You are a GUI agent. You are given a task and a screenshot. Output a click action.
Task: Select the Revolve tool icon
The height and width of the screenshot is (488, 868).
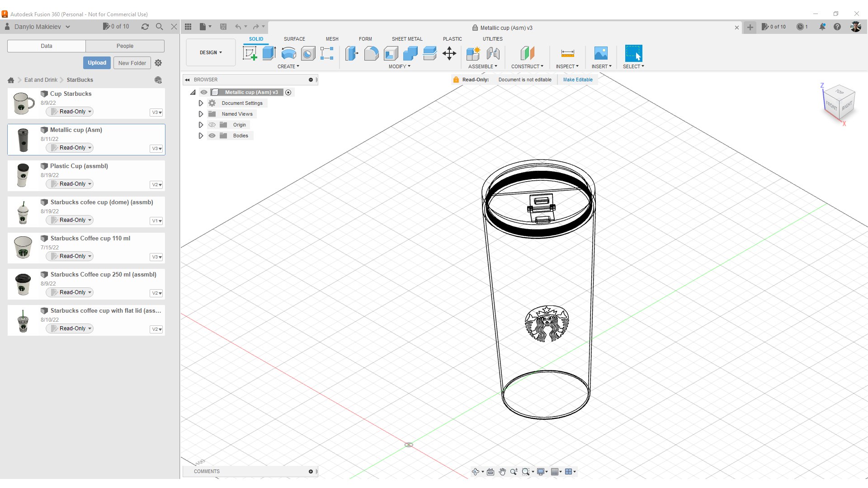288,53
